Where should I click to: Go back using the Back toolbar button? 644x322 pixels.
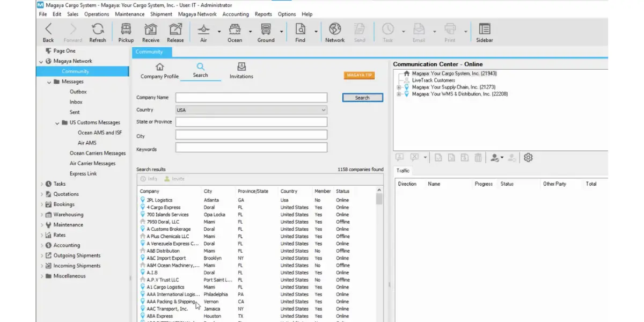point(48,32)
